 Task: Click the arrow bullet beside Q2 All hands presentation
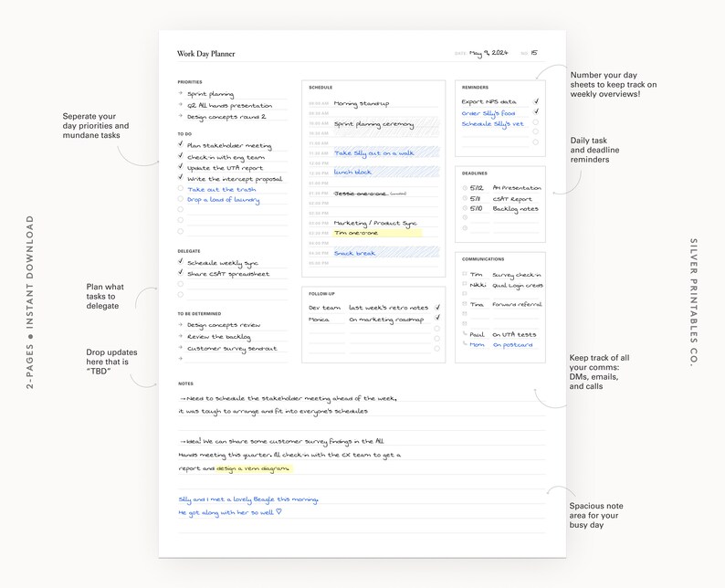(180, 104)
